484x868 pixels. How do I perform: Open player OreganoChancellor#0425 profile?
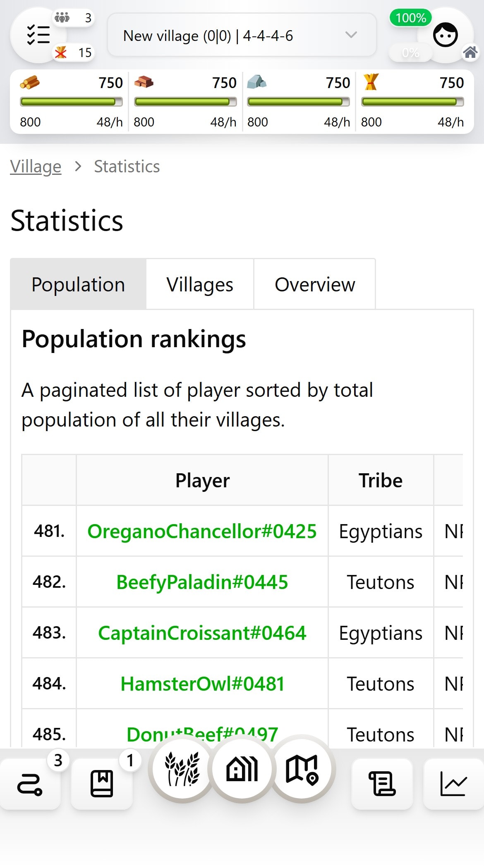point(202,531)
